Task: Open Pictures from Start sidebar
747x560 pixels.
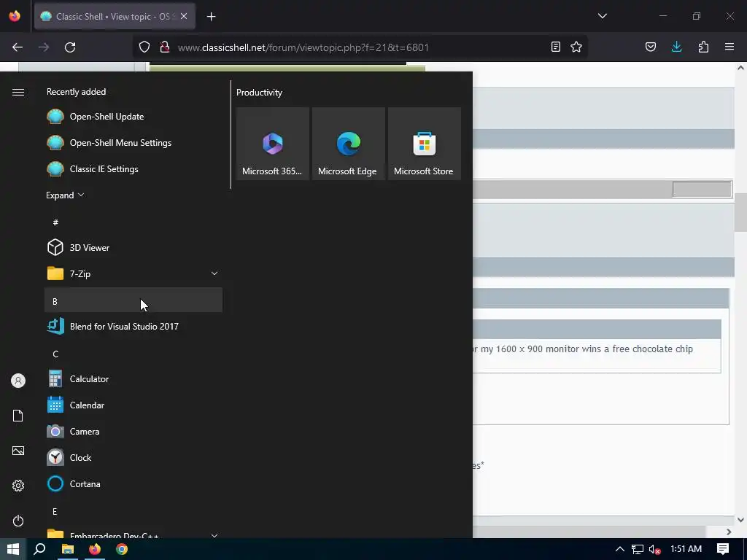Action: pyautogui.click(x=18, y=451)
